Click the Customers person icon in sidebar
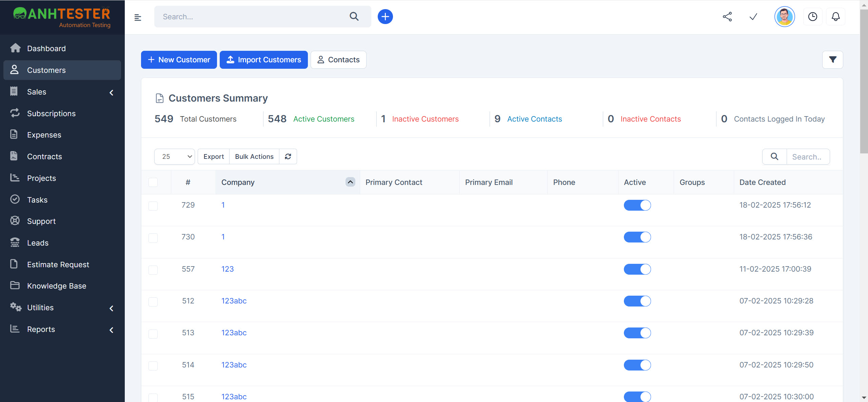The width and height of the screenshot is (868, 402). (x=14, y=70)
